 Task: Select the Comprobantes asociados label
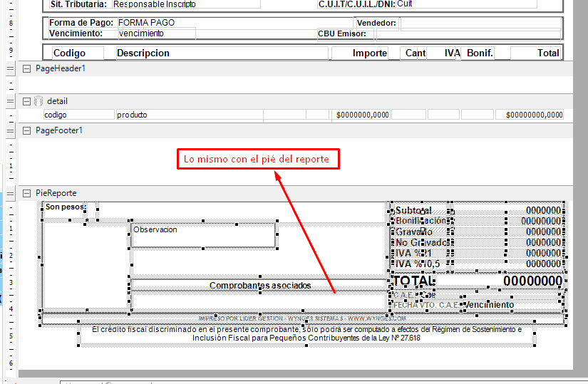[x=259, y=285]
